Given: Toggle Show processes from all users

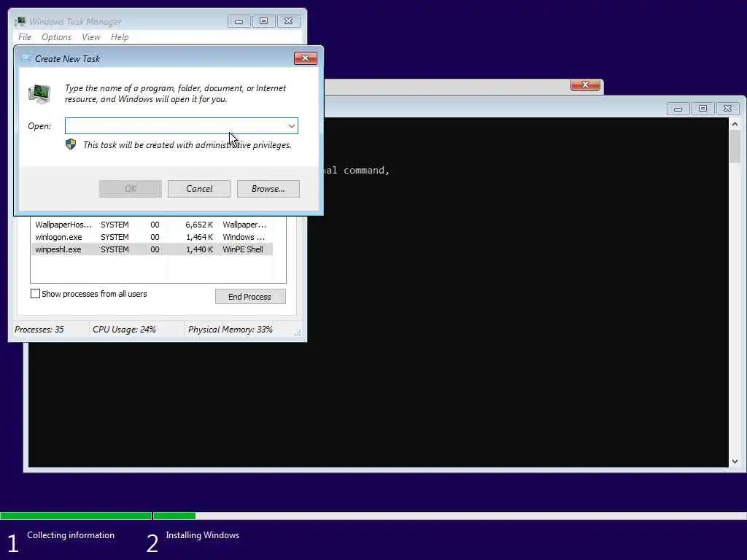Looking at the screenshot, I should coord(35,294).
